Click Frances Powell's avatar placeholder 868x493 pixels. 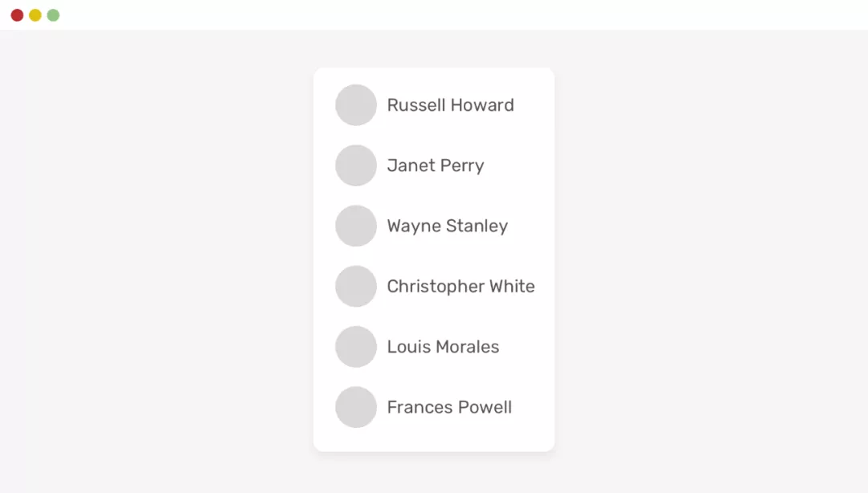point(356,407)
